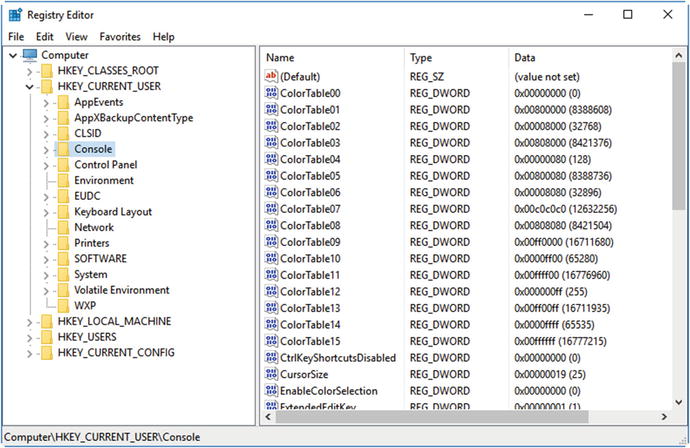This screenshot has height=448, width=690.
Task: Click the CtrlKeyShortcutsDisabled DWORD icon
Action: click(x=271, y=357)
